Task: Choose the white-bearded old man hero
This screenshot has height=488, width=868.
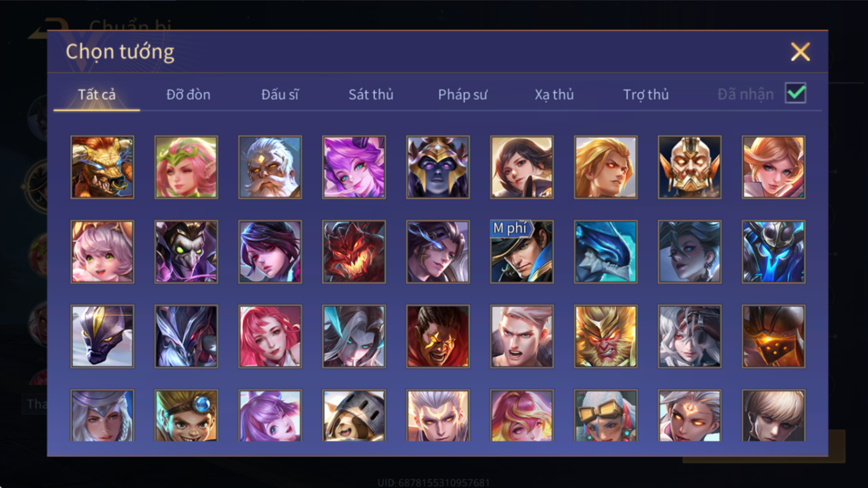Action: (x=270, y=167)
